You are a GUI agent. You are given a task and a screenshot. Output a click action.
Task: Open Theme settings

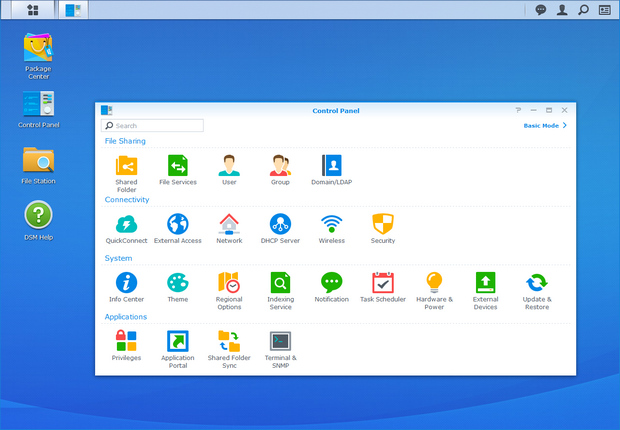[178, 287]
